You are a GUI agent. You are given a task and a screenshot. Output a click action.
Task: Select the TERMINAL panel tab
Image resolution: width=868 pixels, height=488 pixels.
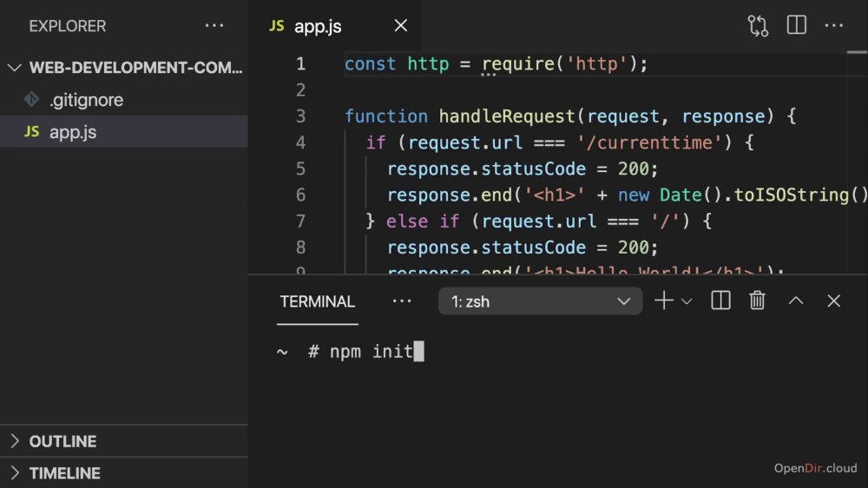pyautogui.click(x=317, y=302)
